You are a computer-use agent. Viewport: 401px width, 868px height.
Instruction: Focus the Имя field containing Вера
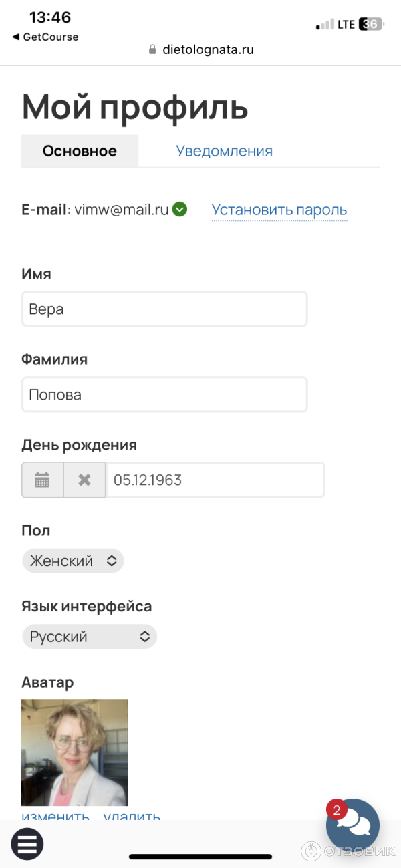point(164,309)
